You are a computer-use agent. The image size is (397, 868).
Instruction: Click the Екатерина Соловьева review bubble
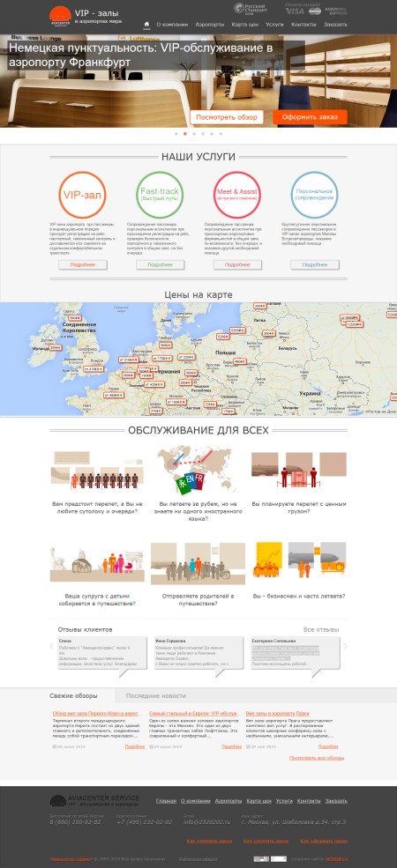click(x=295, y=653)
